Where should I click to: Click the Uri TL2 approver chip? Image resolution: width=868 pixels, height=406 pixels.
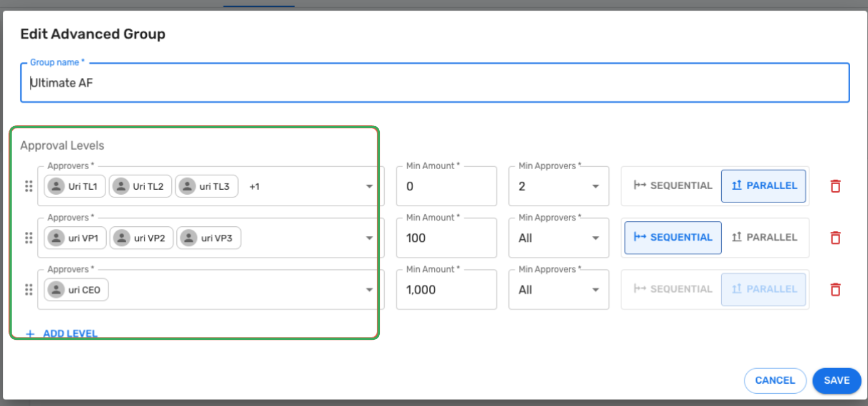140,186
